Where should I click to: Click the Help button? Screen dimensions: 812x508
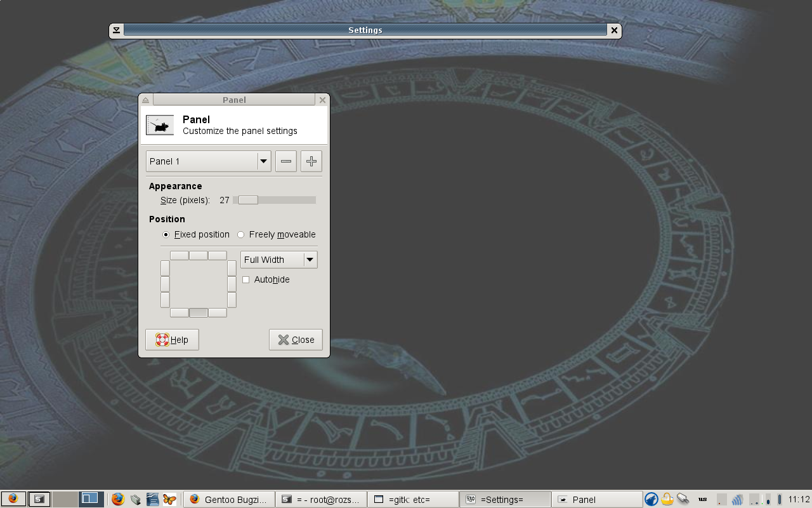[x=172, y=340]
